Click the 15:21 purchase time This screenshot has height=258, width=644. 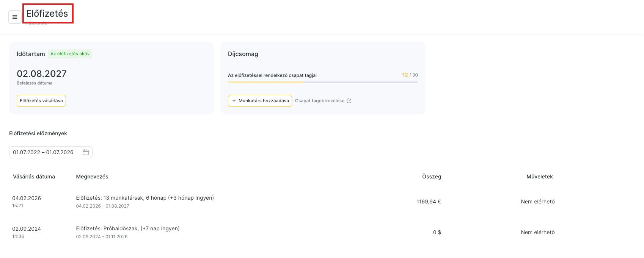(17, 206)
